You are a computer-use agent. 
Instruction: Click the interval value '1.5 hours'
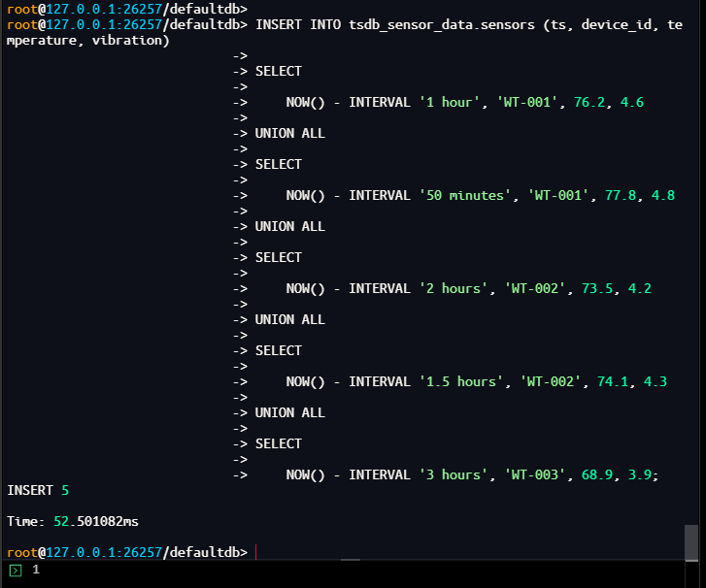(460, 381)
